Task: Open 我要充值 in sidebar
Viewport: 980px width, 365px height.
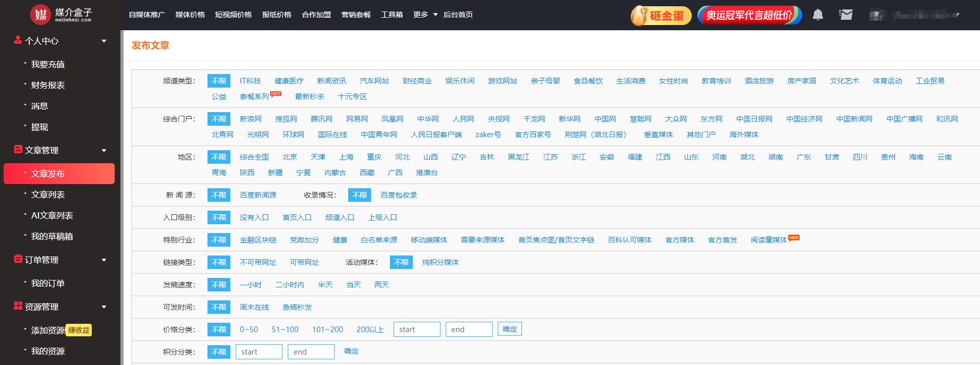Action: tap(48, 64)
